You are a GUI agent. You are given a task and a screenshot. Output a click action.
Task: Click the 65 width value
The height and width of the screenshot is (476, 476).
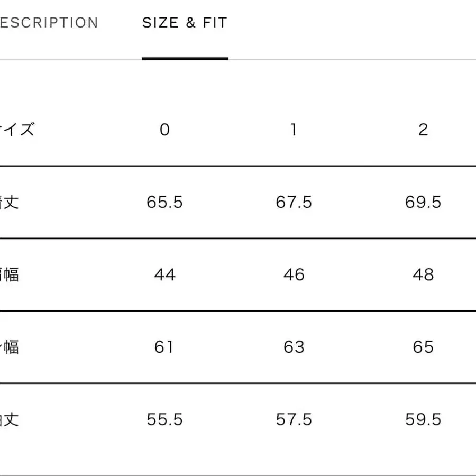423,347
